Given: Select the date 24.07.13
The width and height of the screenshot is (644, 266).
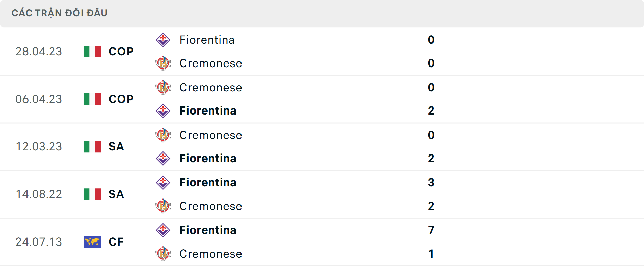Looking at the screenshot, I should click(39, 242).
